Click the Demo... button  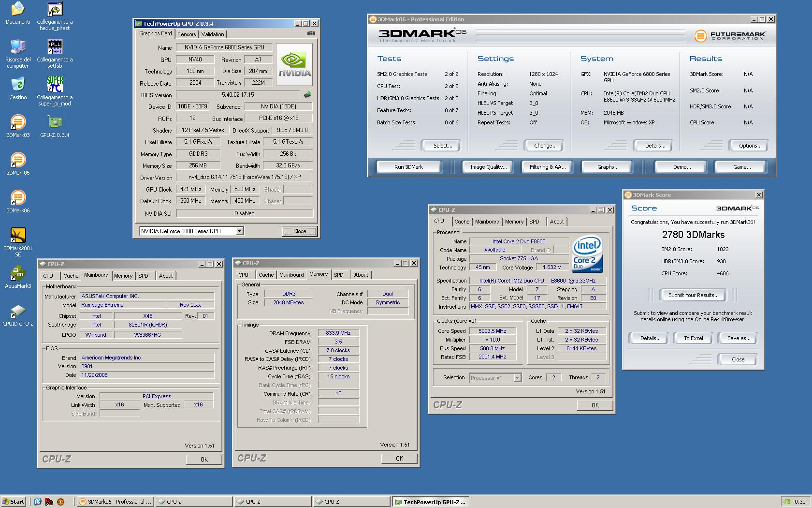click(x=682, y=167)
